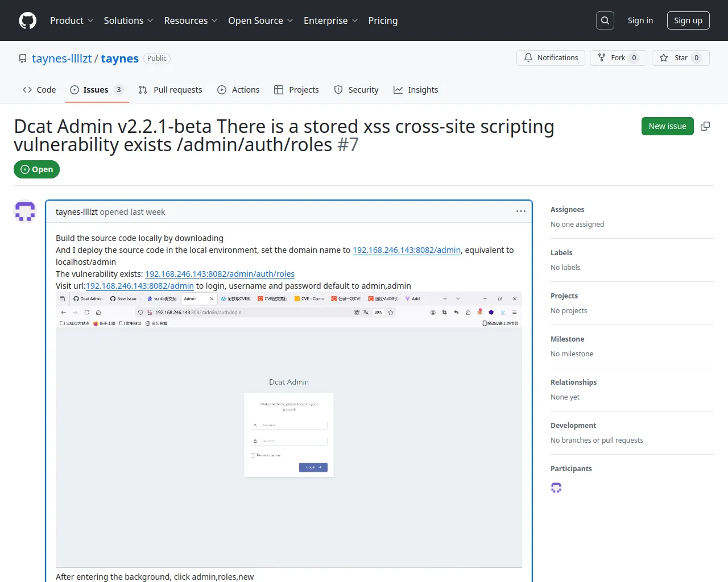Image resolution: width=728 pixels, height=582 pixels.
Task: Click 'No projects' text
Action: coord(569,311)
